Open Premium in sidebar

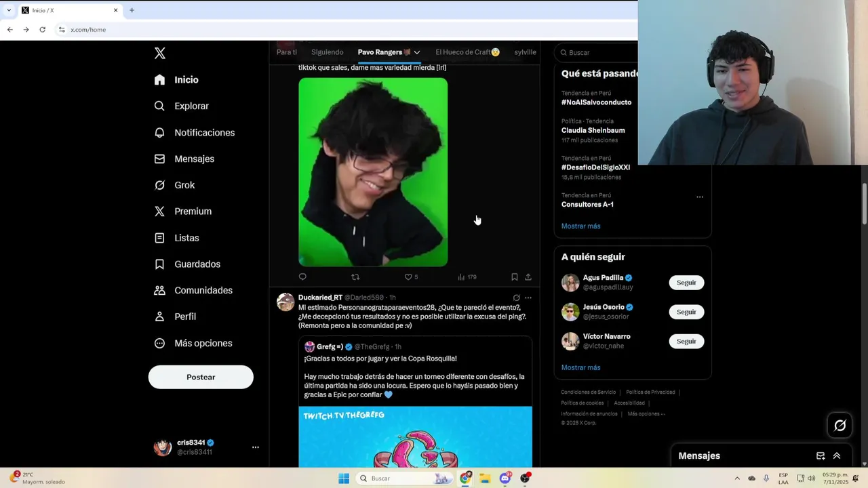pos(182,211)
